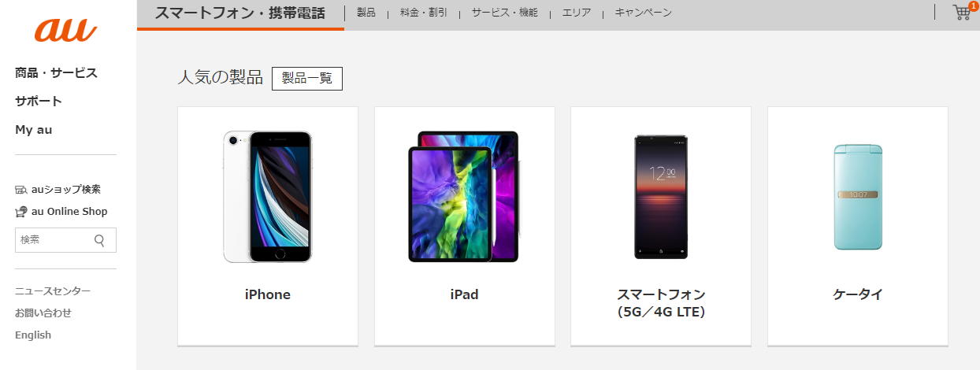Click the au Online Shop globe icon
Image resolution: width=980 pixels, height=370 pixels.
pyautogui.click(x=21, y=212)
